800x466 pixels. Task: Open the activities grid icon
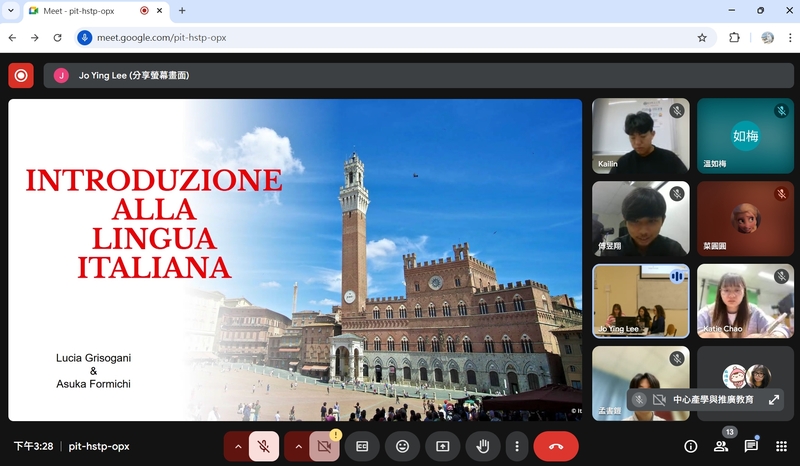(781, 446)
